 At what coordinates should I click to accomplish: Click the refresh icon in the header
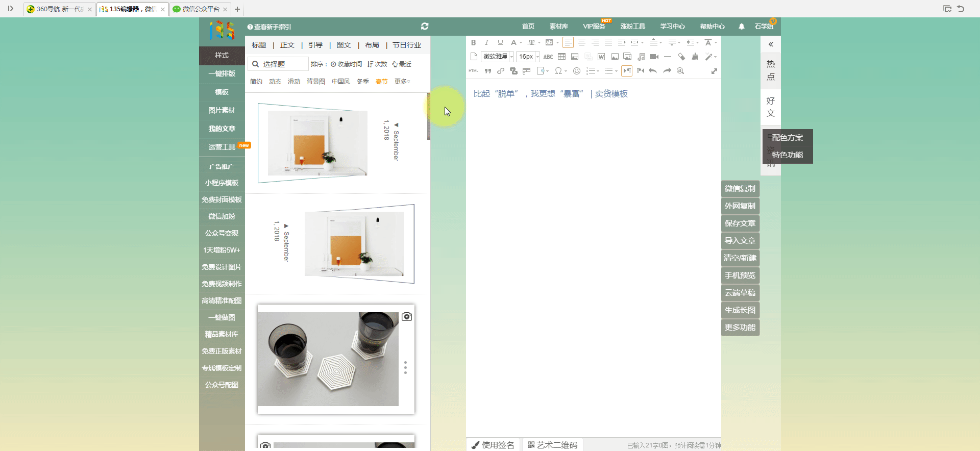[x=425, y=26]
